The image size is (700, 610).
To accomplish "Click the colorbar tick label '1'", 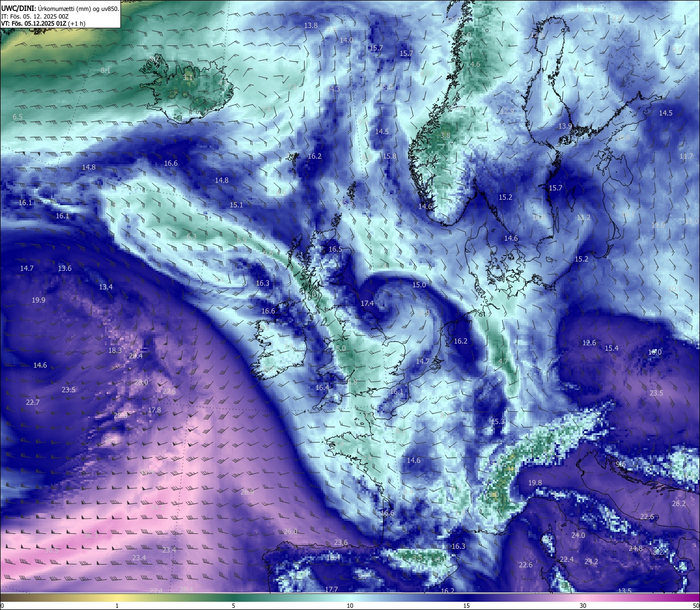I will tap(117, 606).
